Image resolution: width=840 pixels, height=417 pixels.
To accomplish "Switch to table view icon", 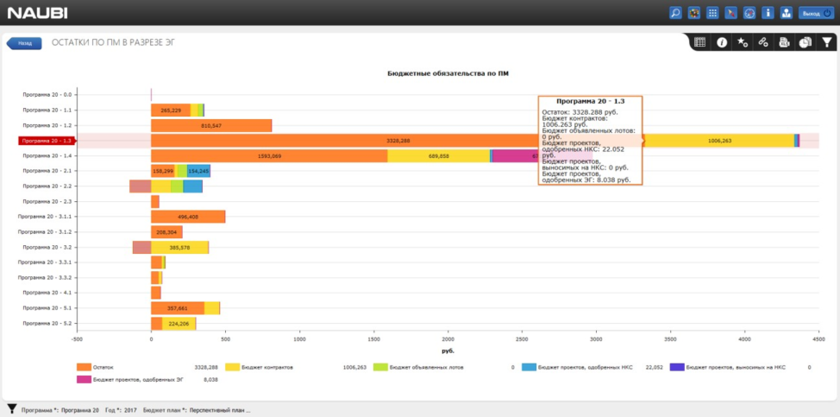I will 700,43.
